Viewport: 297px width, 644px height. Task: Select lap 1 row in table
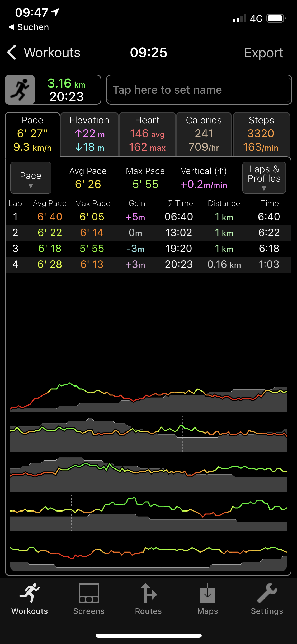[x=148, y=217]
